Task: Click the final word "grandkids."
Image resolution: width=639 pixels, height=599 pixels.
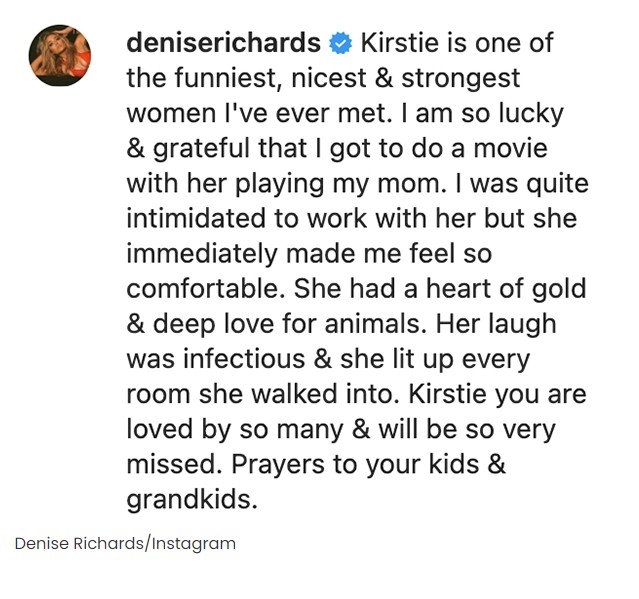Action: (192, 498)
